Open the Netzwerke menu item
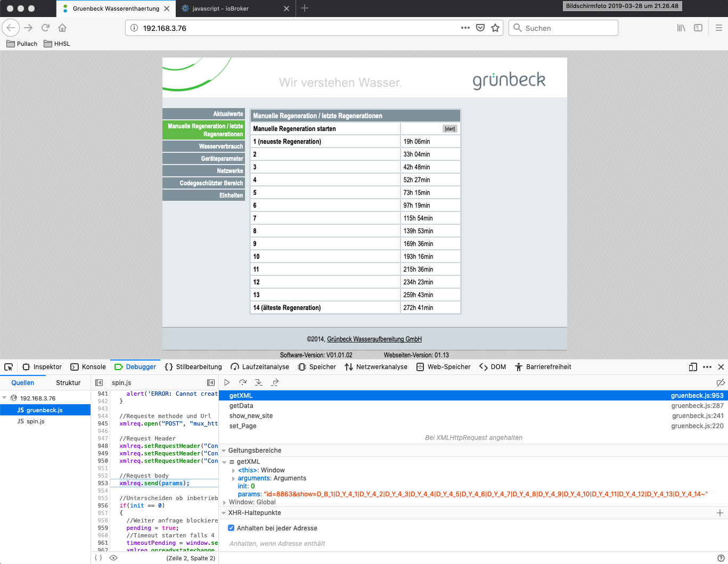 pyautogui.click(x=203, y=170)
